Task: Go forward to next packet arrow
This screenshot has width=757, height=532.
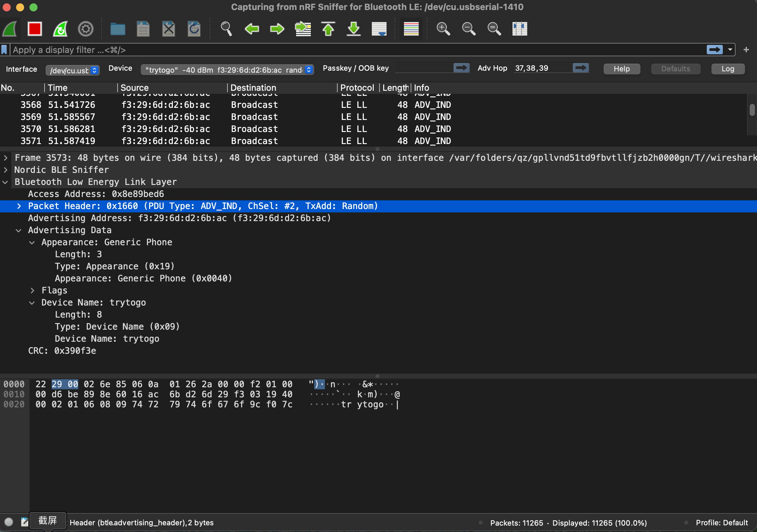Action: 277,29
